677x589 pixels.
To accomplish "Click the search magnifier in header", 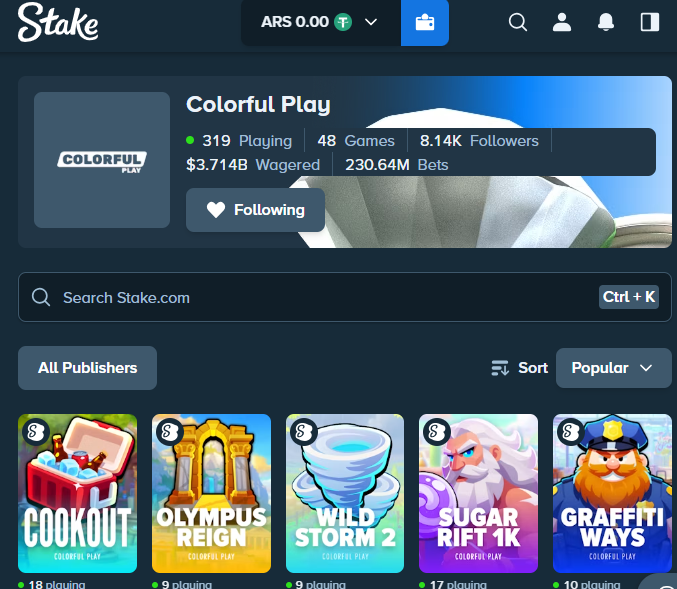I will (518, 22).
